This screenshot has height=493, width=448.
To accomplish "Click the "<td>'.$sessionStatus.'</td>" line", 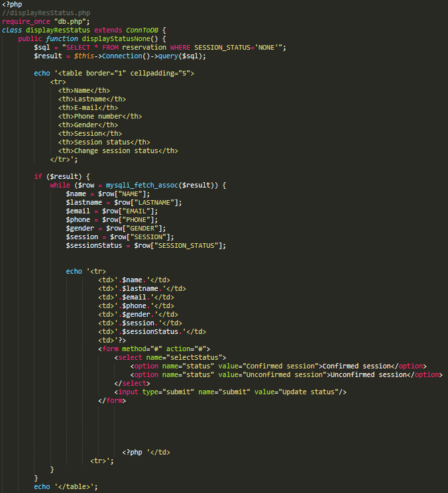I will 152,332.
